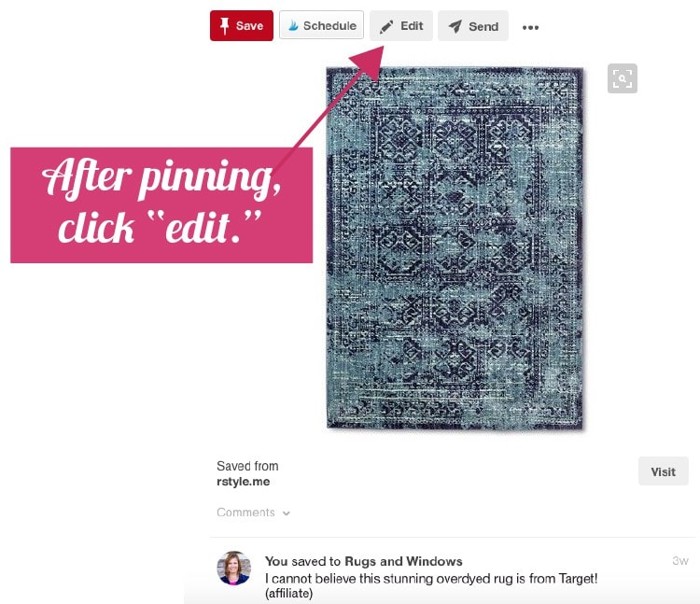Open the Rugs and Windows board link
700x604 pixels.
[403, 561]
